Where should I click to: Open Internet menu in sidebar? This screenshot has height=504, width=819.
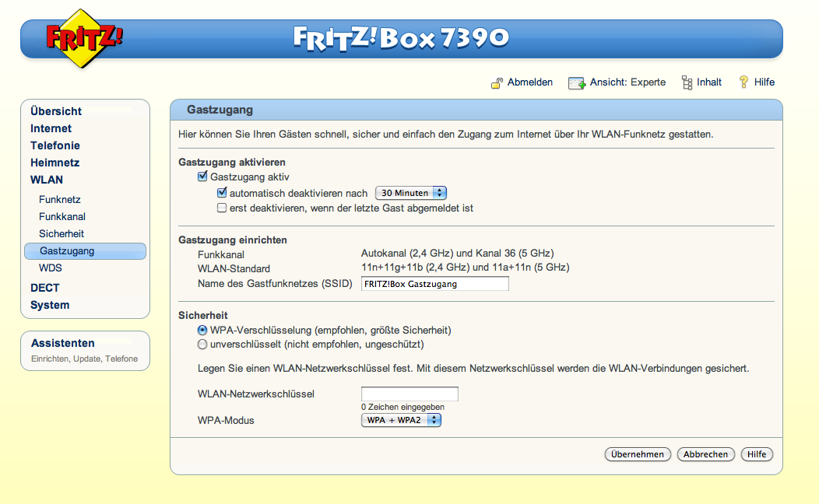coord(51,128)
